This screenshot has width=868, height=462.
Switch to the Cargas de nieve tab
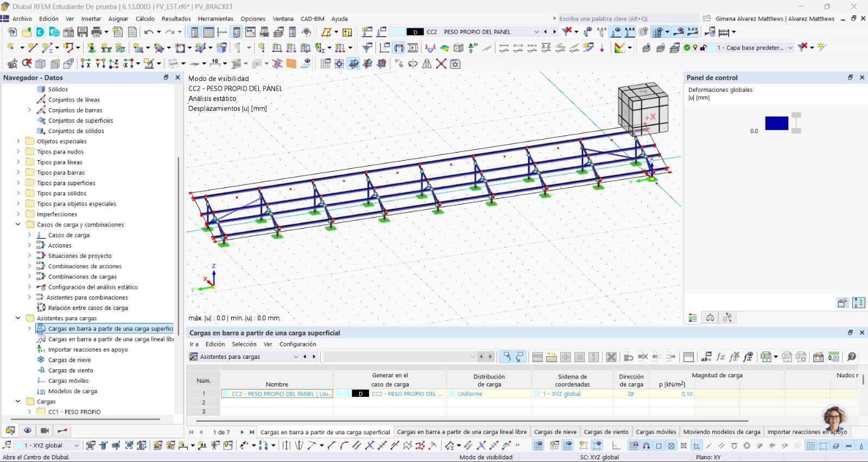(555, 432)
